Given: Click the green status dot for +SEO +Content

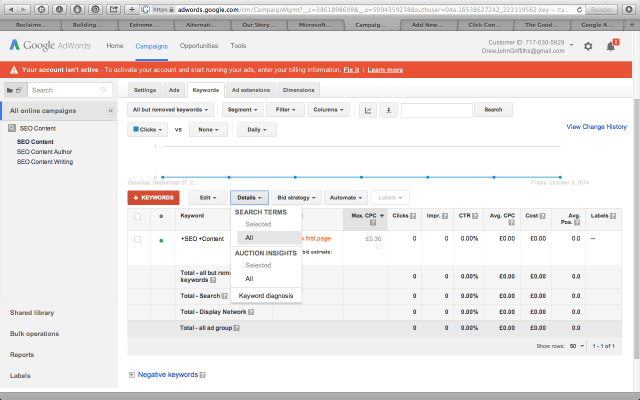Looking at the screenshot, I should tap(161, 241).
